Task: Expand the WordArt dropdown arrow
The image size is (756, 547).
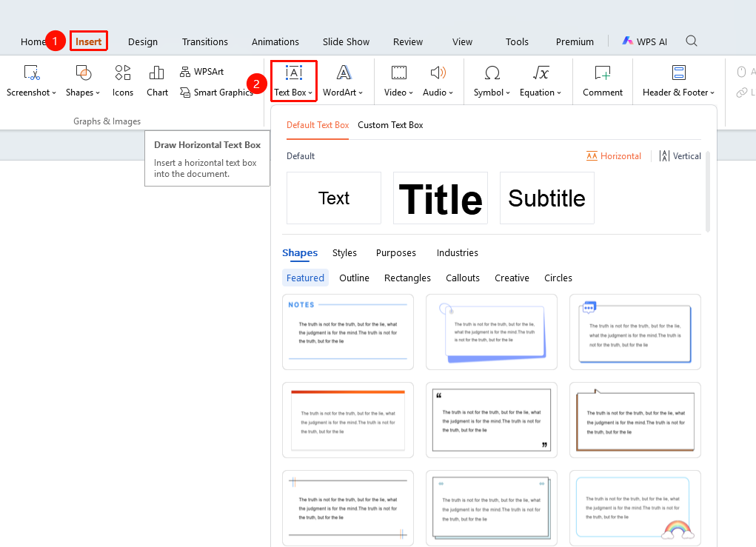Action: coord(361,93)
